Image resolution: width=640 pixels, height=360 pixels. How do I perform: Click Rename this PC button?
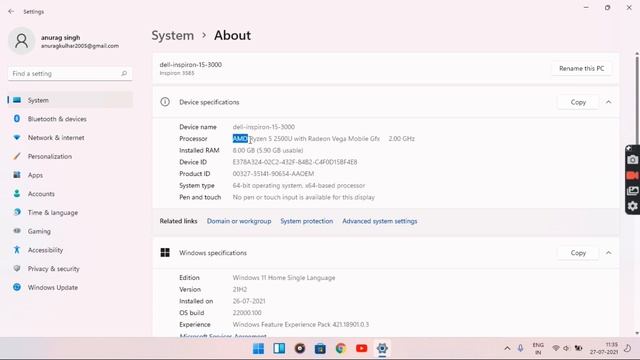pyautogui.click(x=582, y=69)
